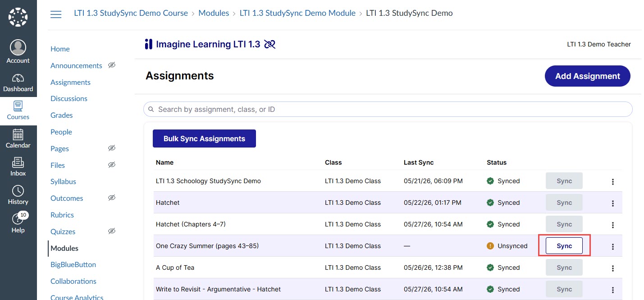The height and width of the screenshot is (300, 644).
Task: Click the Imagine Learning logo icon
Action: coord(148,44)
